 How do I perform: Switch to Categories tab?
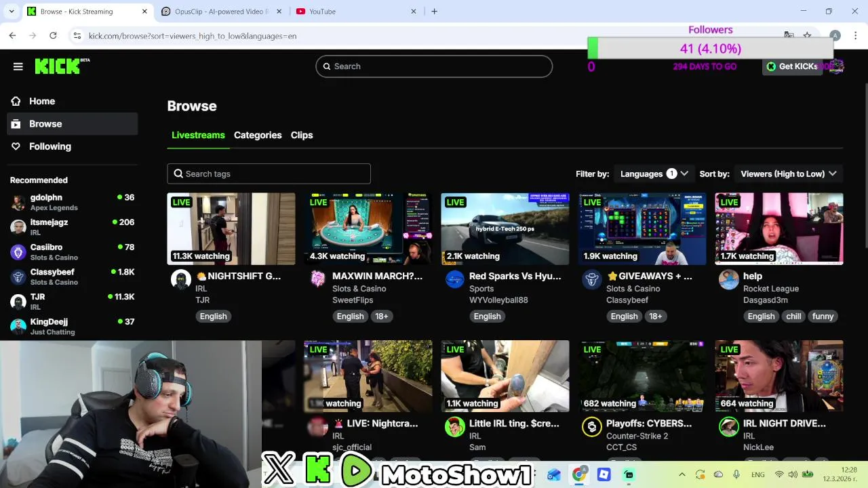[258, 135]
